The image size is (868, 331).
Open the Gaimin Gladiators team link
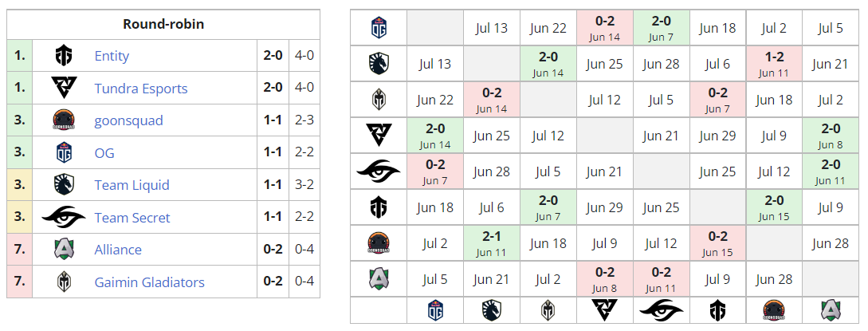[x=149, y=282]
